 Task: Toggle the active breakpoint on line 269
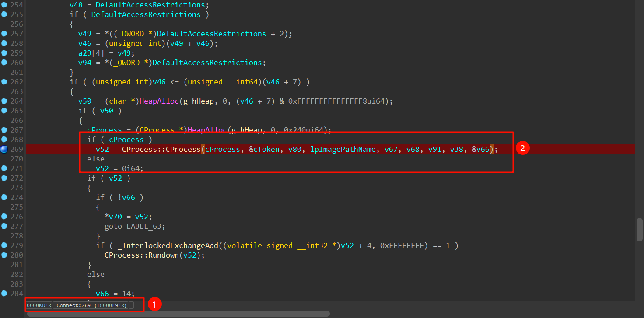click(4, 149)
